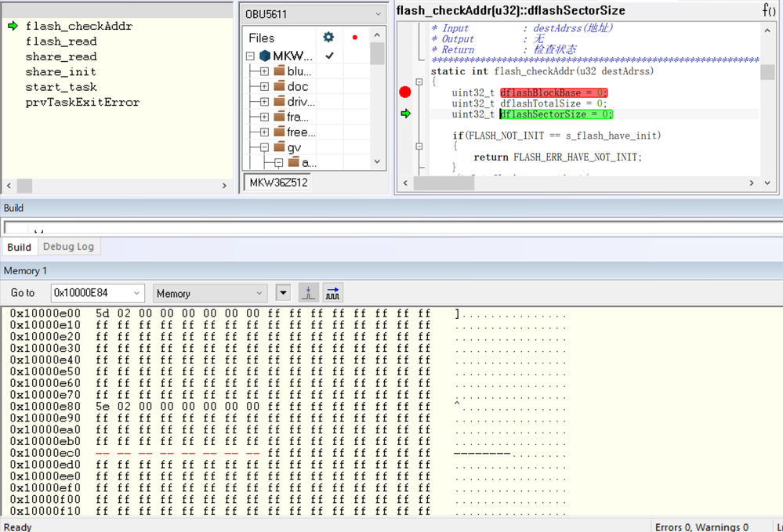This screenshot has height=532, width=783.
Task: Open the small black down-arrow button in the Memory toolbar
Action: coord(283,293)
